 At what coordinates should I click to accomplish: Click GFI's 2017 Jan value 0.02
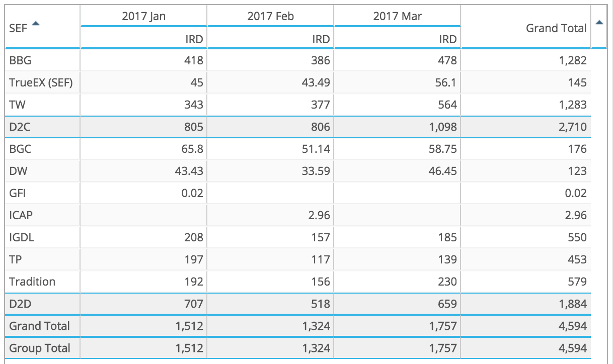point(192,193)
